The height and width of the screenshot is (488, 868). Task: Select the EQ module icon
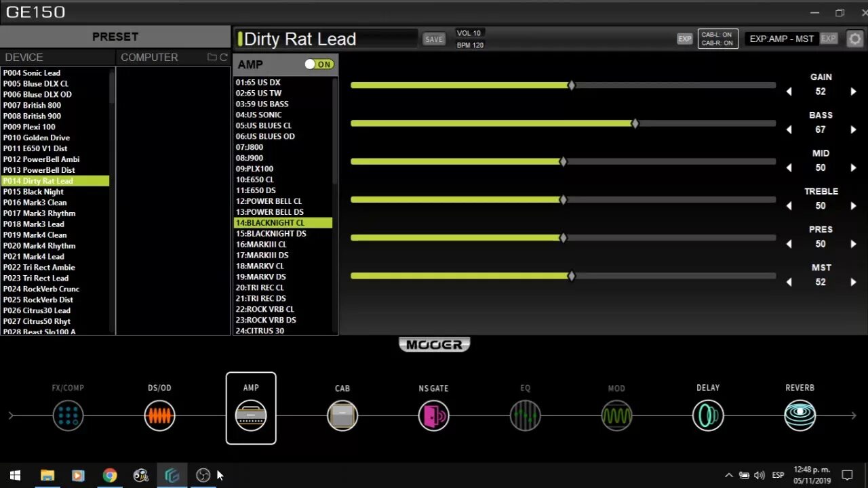[x=526, y=415]
